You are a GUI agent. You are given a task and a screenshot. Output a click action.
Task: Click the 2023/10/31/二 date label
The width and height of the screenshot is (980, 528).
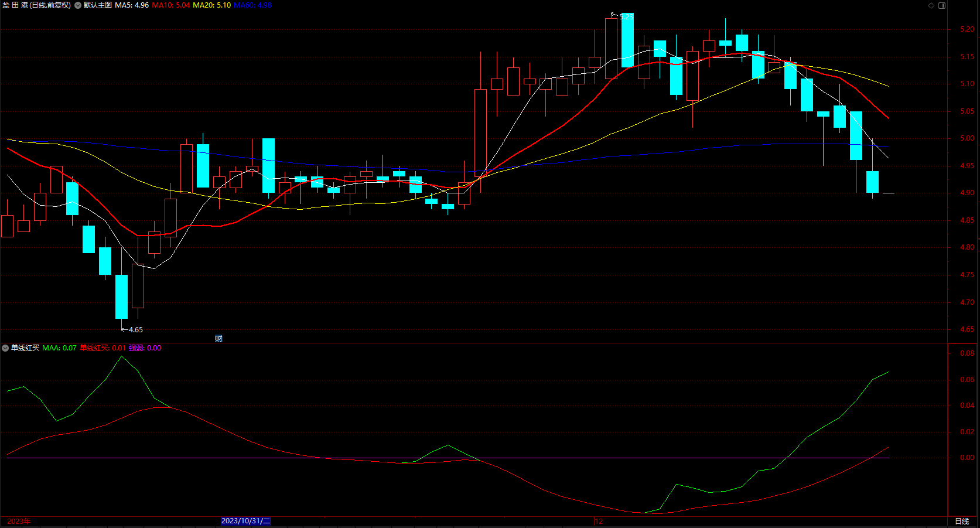point(246,521)
